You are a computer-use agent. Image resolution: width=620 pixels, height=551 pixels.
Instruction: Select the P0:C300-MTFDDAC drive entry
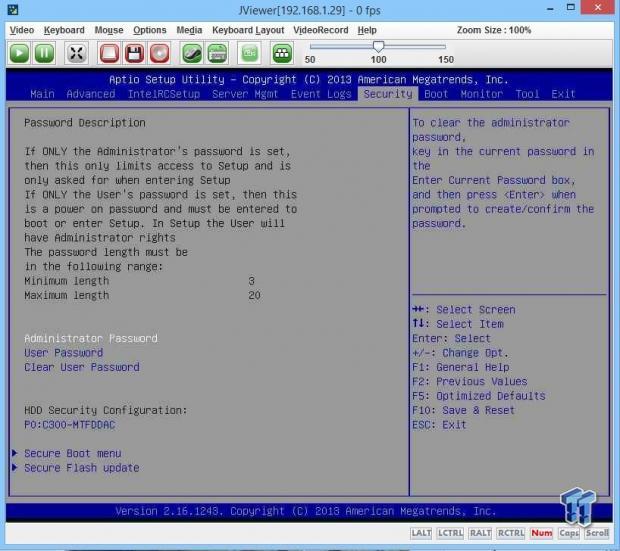tap(70, 424)
